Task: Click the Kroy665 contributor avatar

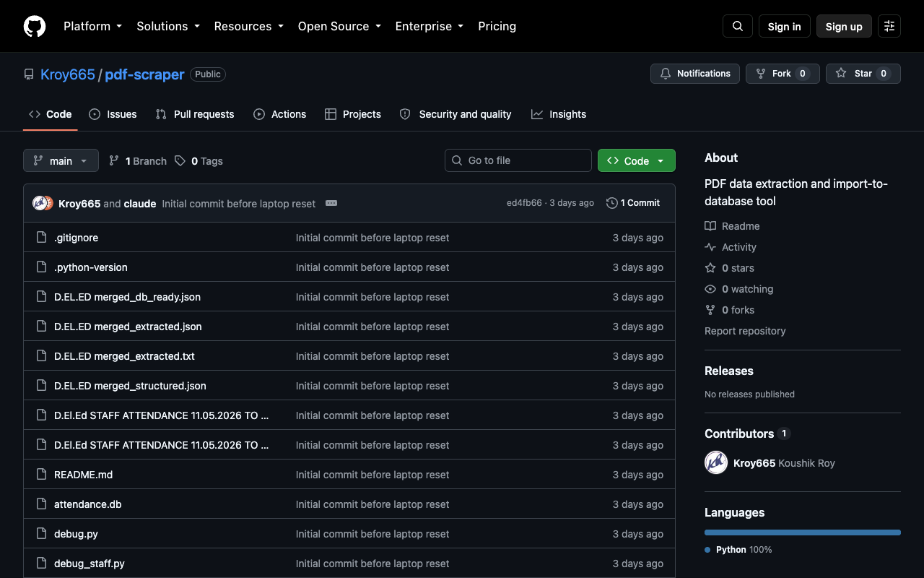Action: click(716, 462)
